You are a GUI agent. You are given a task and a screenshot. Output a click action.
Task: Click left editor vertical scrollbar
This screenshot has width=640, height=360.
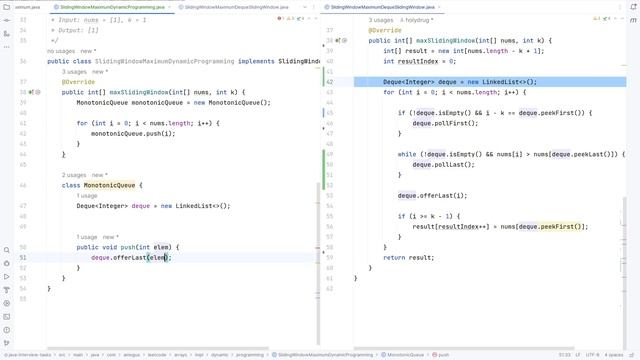[x=318, y=263]
